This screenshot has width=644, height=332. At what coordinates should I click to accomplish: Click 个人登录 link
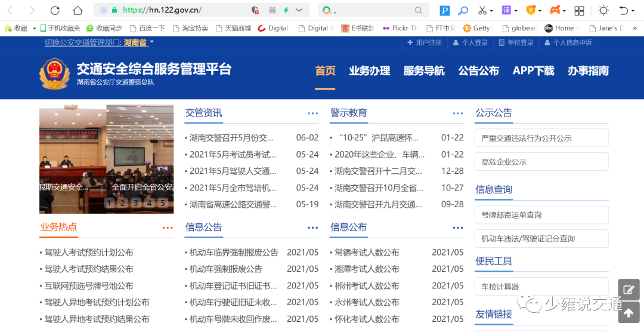[x=470, y=42]
